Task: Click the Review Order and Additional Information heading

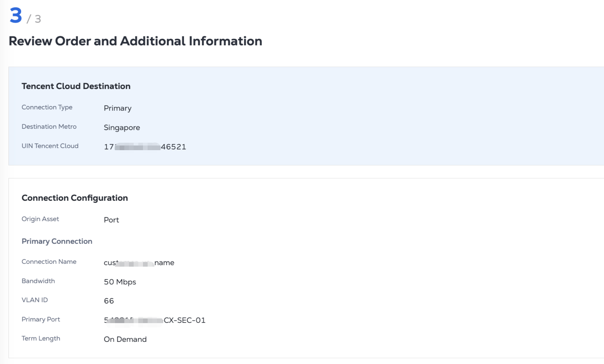Action: pyautogui.click(x=135, y=41)
